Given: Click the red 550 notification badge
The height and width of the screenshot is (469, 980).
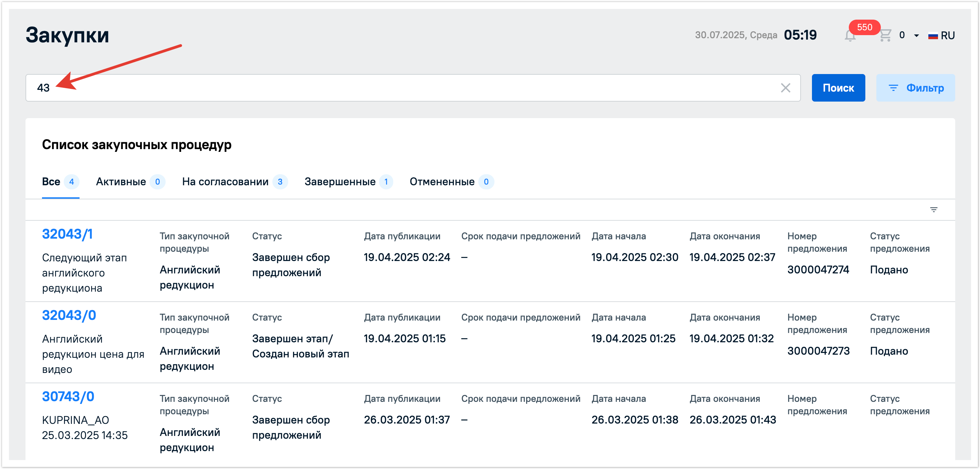Looking at the screenshot, I should coord(864,28).
